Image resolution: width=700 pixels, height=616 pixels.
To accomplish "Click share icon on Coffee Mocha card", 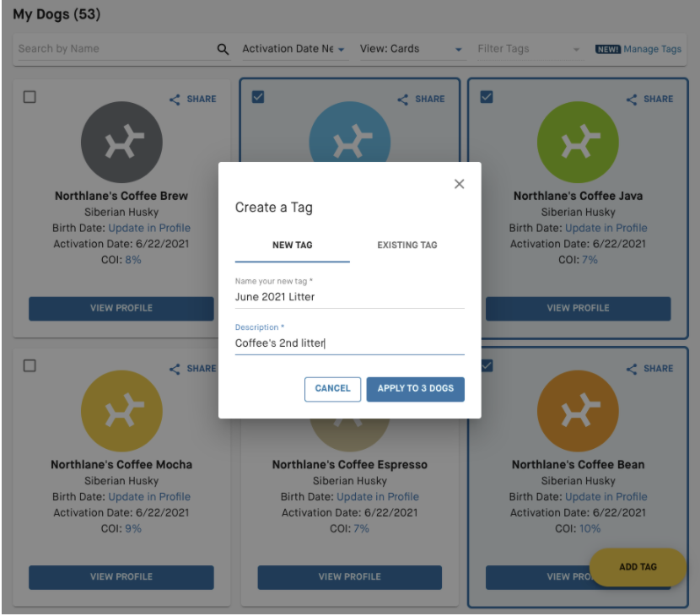I will [175, 369].
